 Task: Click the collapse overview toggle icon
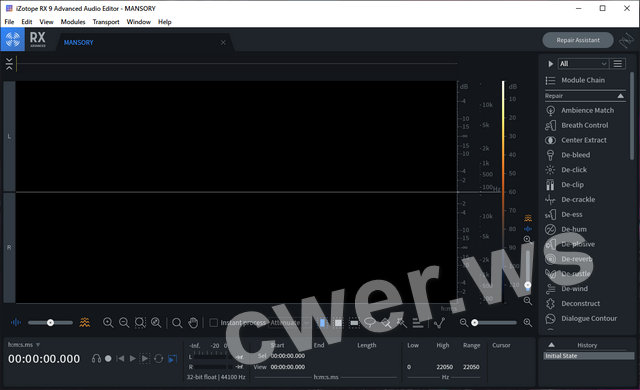9,64
